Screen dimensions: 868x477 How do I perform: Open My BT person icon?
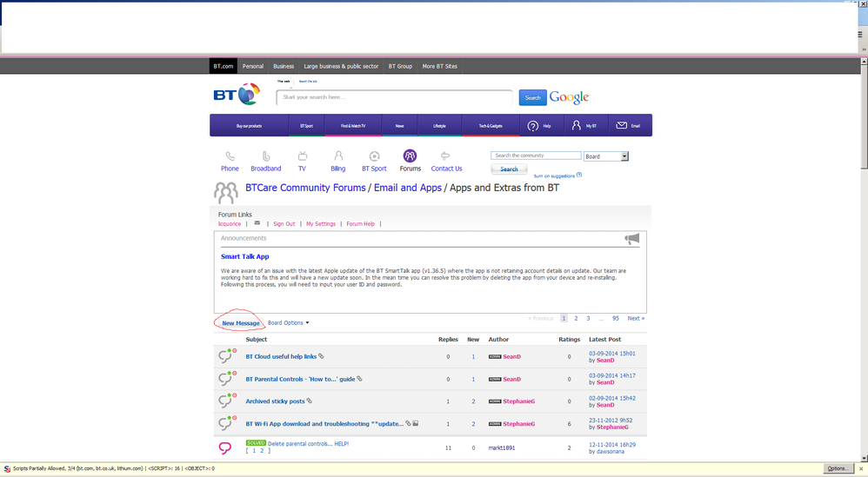click(577, 125)
